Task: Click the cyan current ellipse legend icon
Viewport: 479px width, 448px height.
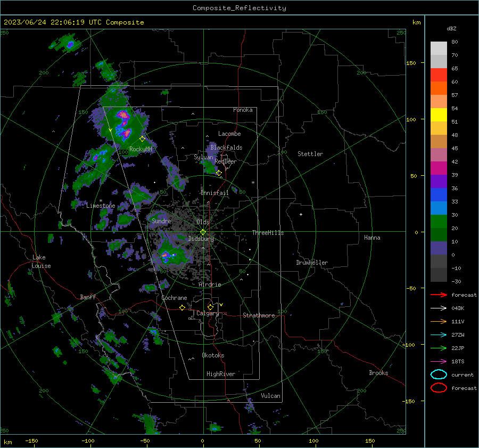Action: pos(439,374)
